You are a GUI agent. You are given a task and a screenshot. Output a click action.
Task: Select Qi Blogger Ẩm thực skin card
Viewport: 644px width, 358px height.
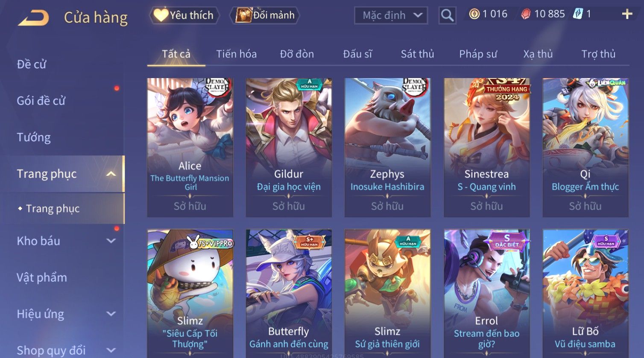pos(585,148)
